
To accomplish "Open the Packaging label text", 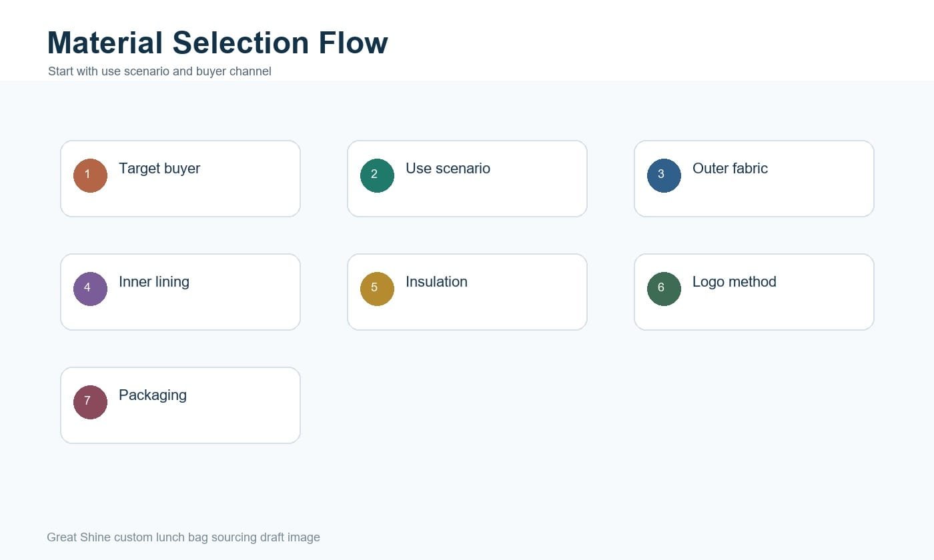I will tap(153, 395).
